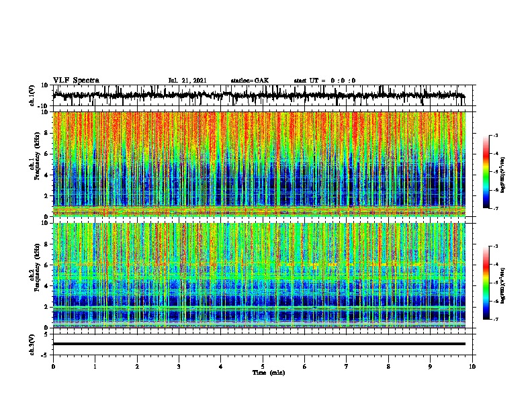Click the thick black ch.3 voltage line
532x411 pixels.
259,344
